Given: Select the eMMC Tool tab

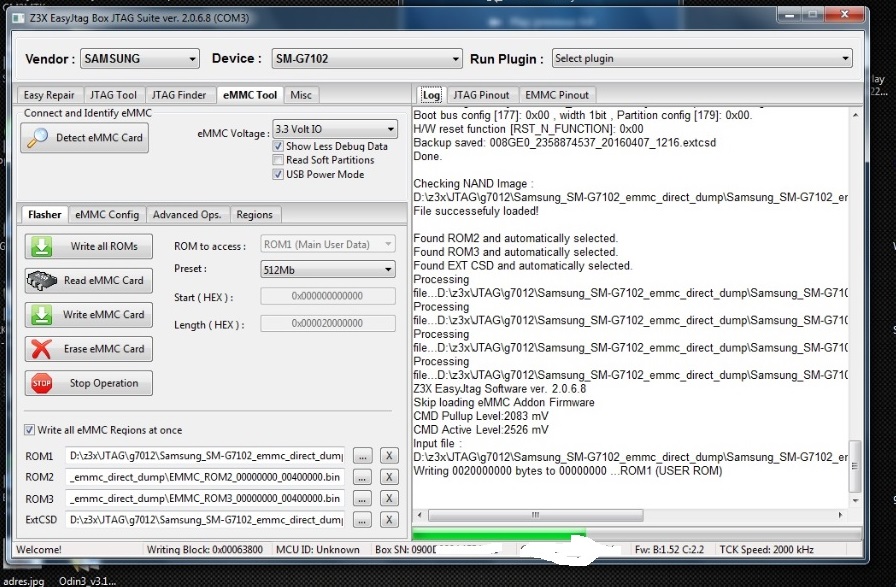Looking at the screenshot, I should pos(250,95).
